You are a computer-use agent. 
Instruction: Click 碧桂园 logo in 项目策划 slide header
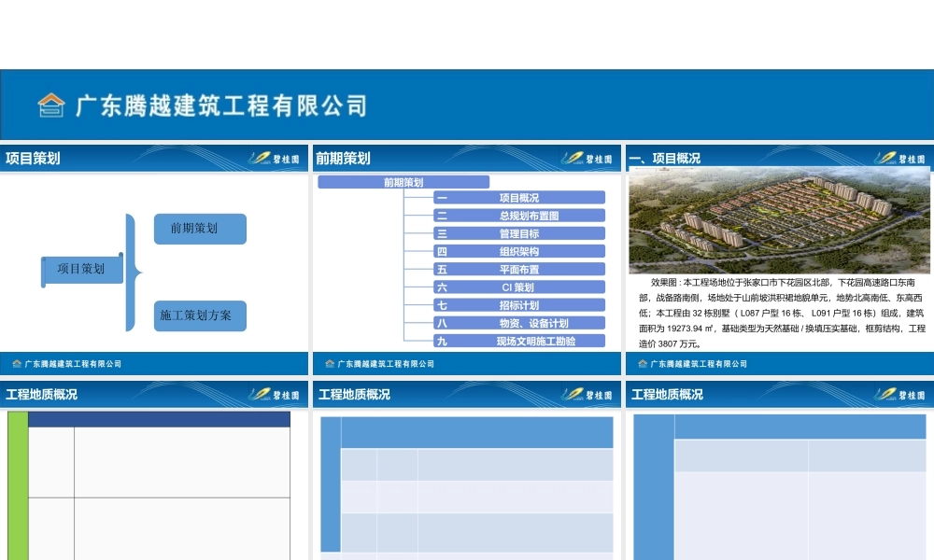274,159
